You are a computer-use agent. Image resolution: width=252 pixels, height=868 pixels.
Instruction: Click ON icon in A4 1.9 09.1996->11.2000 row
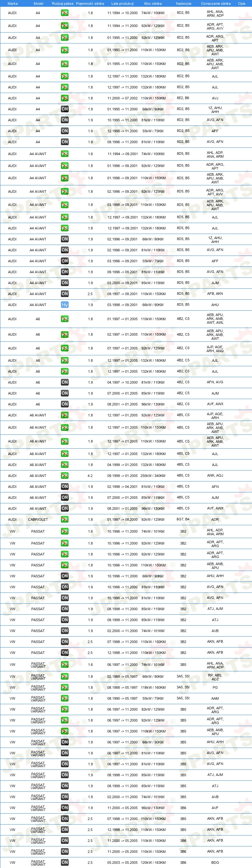pos(65,142)
